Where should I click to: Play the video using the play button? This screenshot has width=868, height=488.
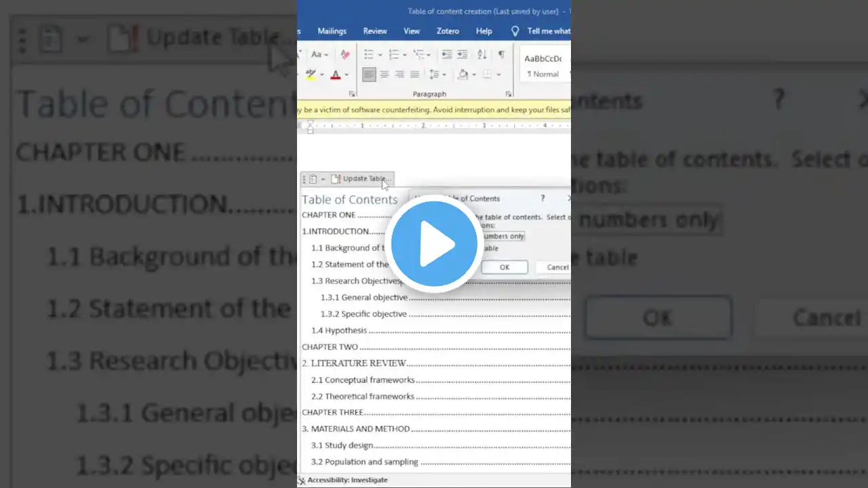click(433, 244)
